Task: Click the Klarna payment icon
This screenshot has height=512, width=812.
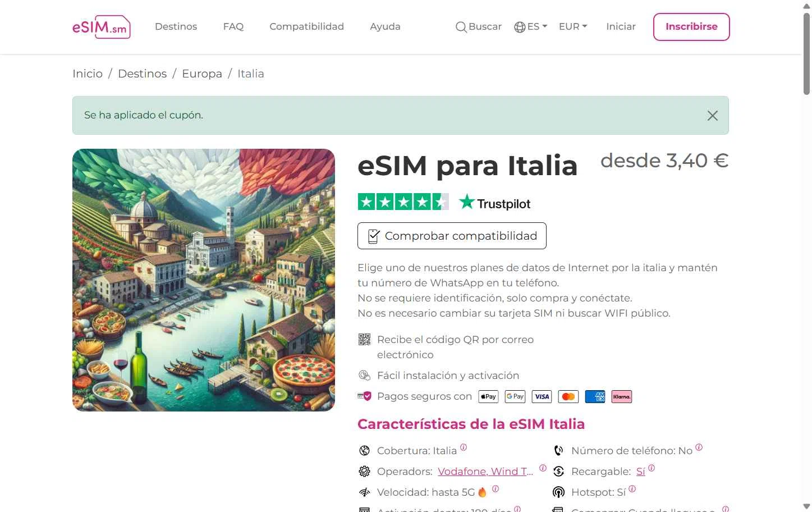Action: click(622, 396)
